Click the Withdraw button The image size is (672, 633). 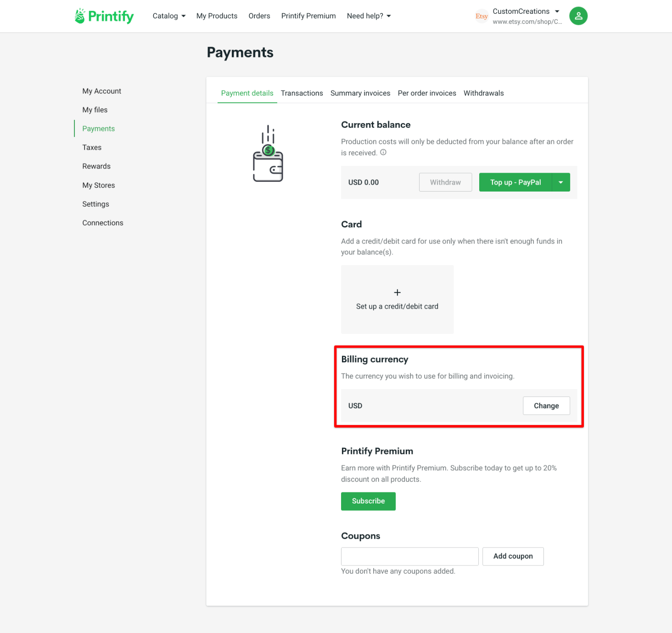tap(445, 182)
